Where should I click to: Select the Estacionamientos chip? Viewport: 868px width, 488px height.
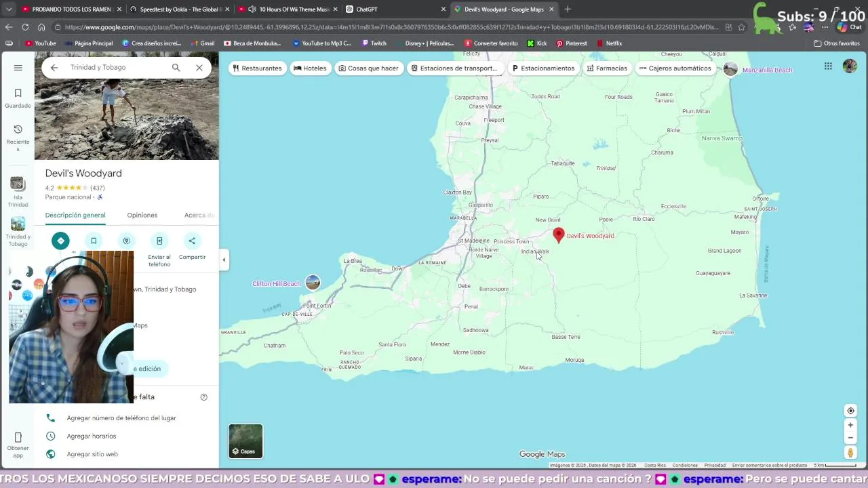[x=543, y=68]
